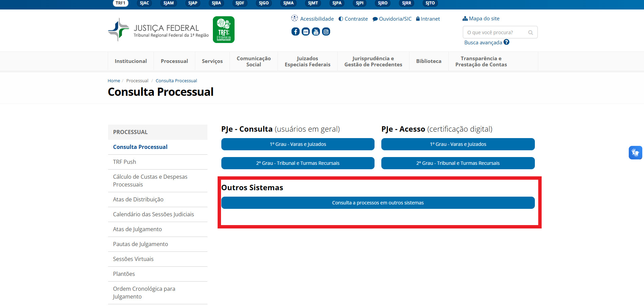Expand the Institucional navigation menu
This screenshot has width=644, height=308.
click(x=130, y=61)
